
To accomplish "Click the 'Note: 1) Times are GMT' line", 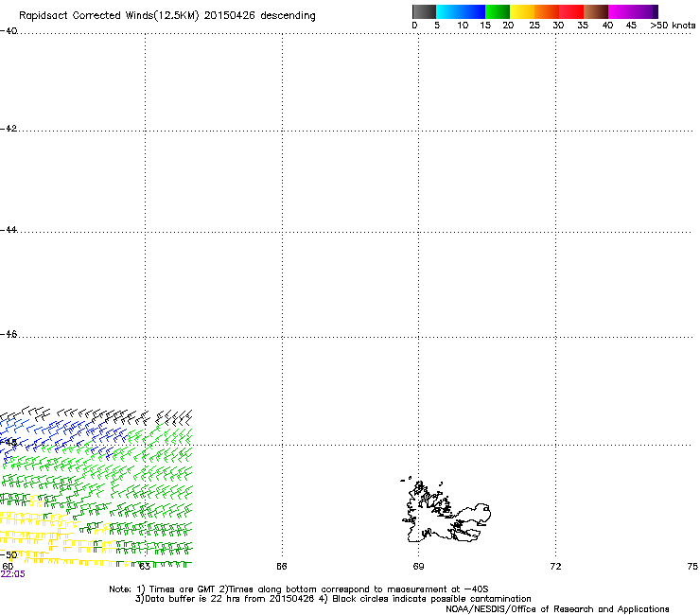I will pos(299,589).
